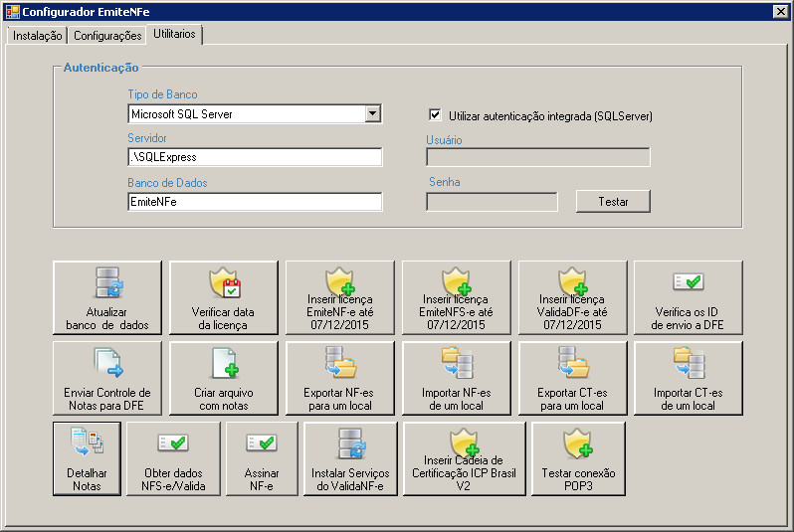The image size is (794, 532).
Task: Click the 'Verificar data da licença' label
Action: 223,318
